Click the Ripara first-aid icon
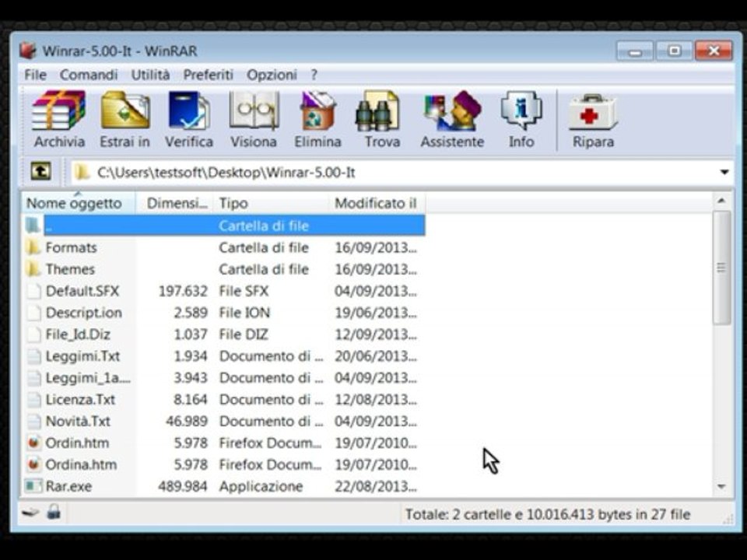 593,112
